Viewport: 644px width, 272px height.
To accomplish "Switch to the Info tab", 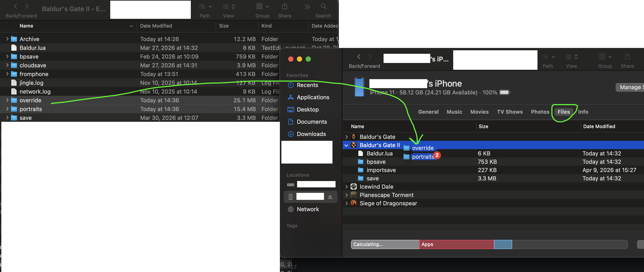I will (x=583, y=112).
